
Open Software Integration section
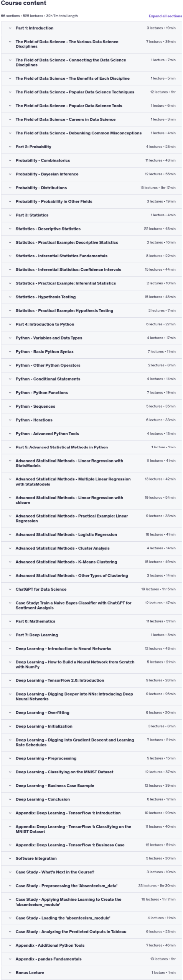(91, 859)
